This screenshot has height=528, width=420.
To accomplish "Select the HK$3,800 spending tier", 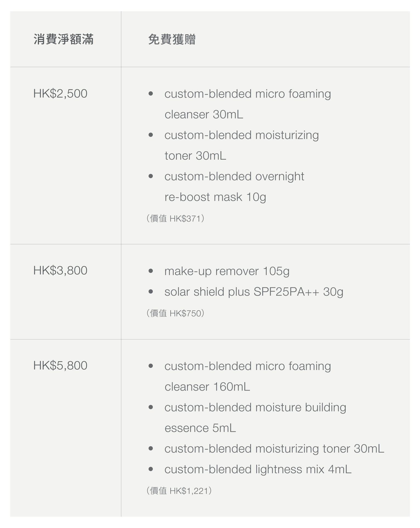I will coord(60,270).
